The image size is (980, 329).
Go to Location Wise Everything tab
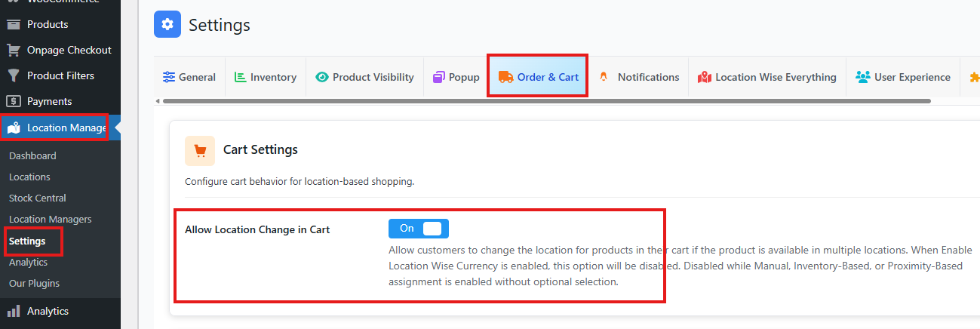click(x=767, y=77)
